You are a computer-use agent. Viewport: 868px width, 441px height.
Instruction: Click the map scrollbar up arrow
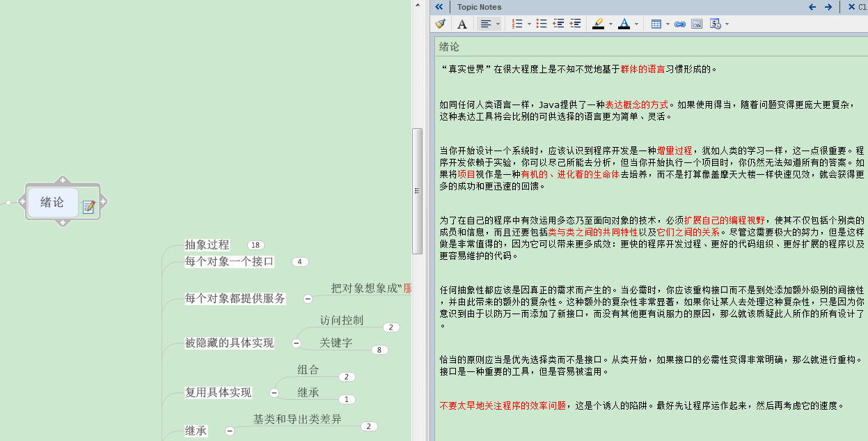[418, 4]
